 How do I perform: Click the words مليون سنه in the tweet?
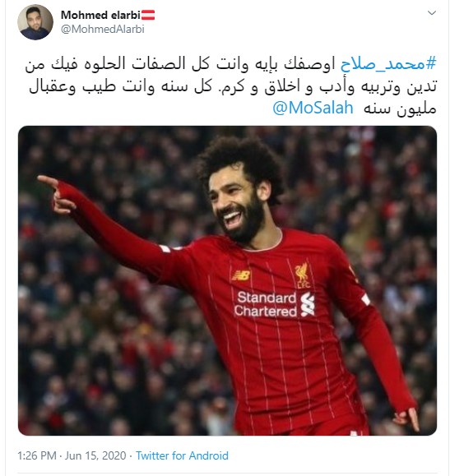[400, 109]
